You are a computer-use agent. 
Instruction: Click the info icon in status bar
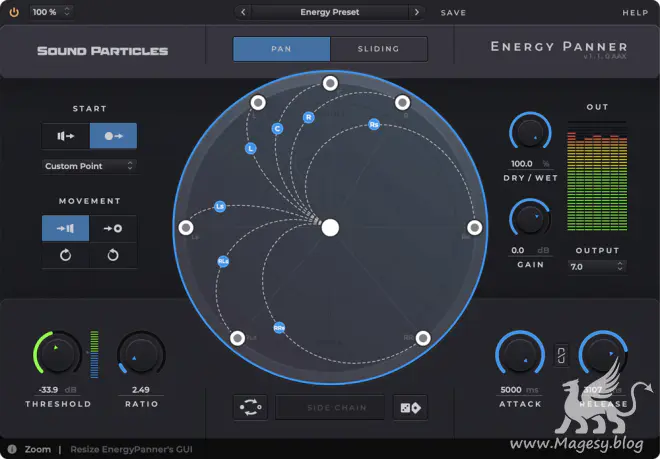tap(12, 449)
